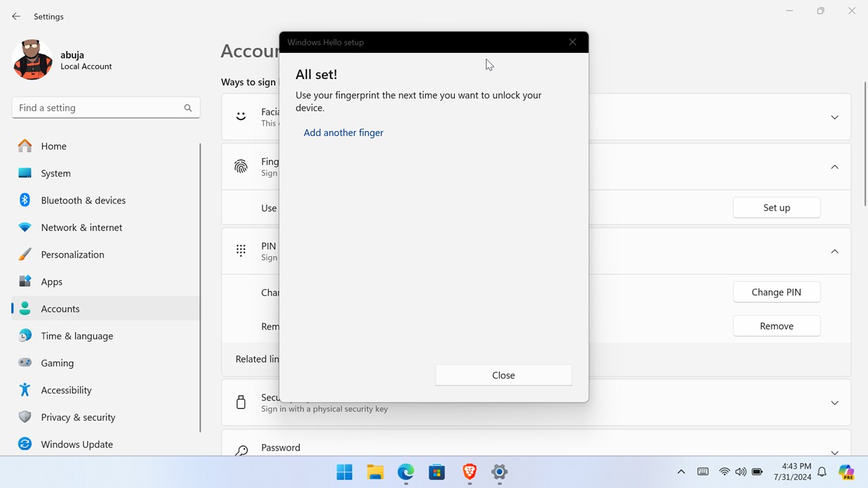The width and height of the screenshot is (868, 488).
Task: Launch Brave browser from the taskbar
Action: point(469,473)
